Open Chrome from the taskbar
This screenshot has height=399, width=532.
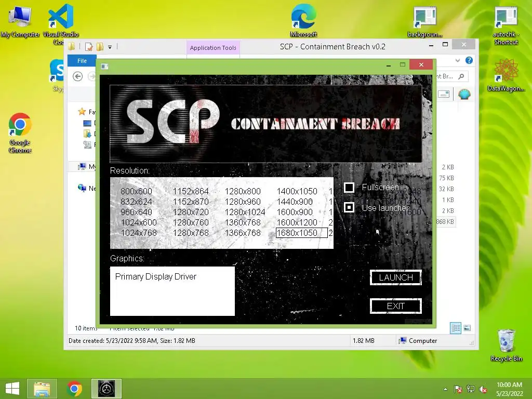tap(74, 389)
